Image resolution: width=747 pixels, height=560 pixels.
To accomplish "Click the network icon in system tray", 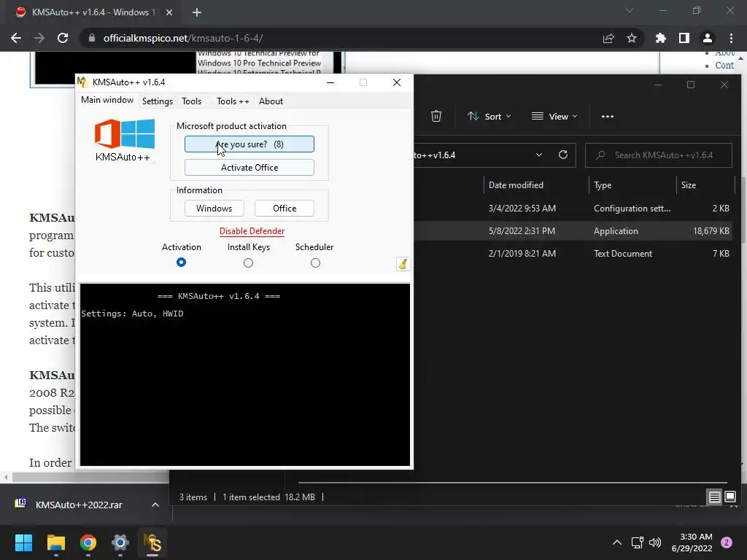I will point(637,542).
